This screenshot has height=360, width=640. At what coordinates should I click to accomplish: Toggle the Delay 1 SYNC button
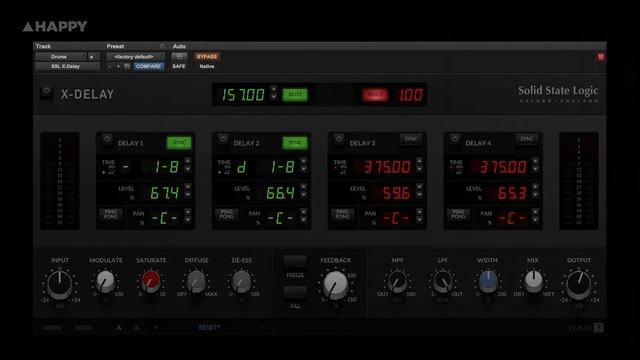pyautogui.click(x=179, y=142)
